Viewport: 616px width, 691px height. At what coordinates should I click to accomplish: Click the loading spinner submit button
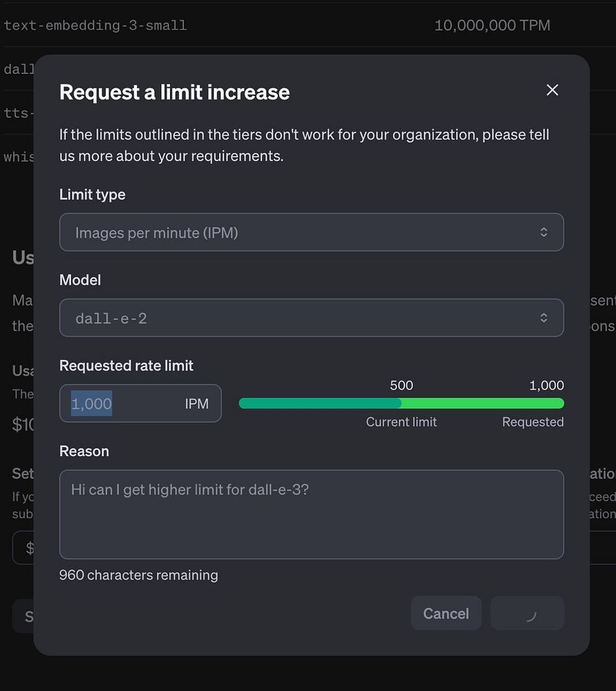527,614
